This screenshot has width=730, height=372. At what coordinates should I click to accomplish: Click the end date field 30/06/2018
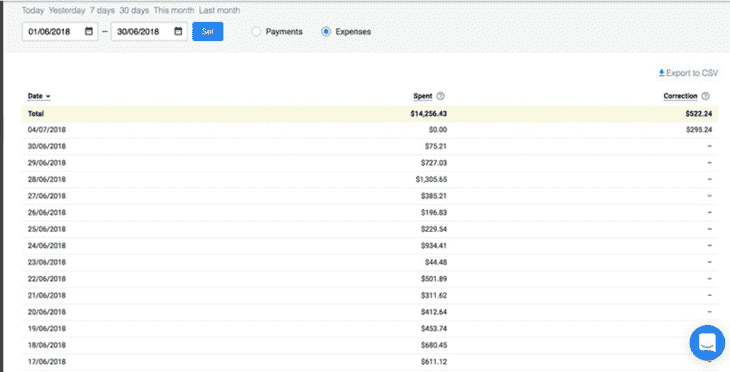pyautogui.click(x=149, y=31)
